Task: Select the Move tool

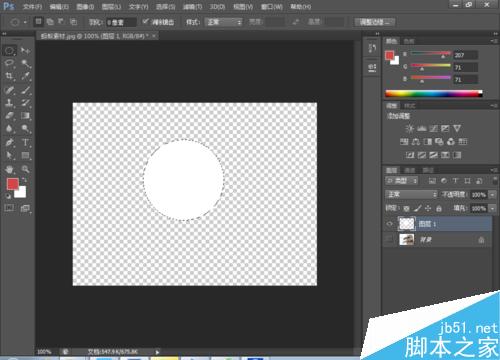Action: 25,51
